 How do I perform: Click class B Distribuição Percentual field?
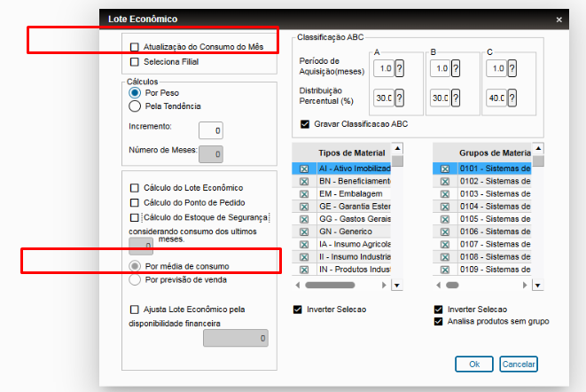tap(440, 98)
